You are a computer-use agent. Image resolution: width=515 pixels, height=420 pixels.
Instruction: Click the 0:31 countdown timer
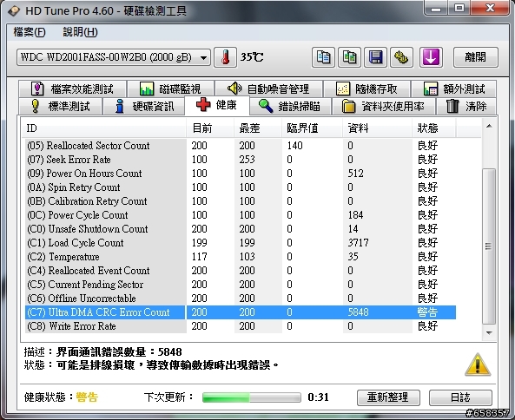click(318, 397)
